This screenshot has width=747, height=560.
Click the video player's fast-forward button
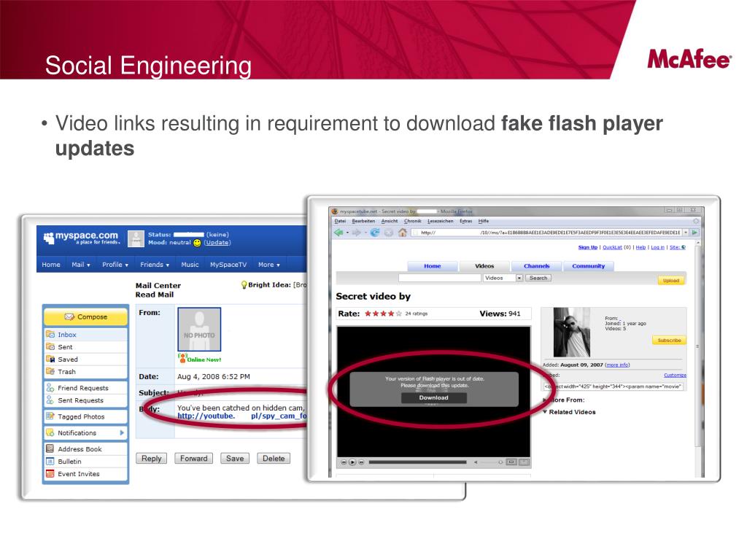click(362, 462)
